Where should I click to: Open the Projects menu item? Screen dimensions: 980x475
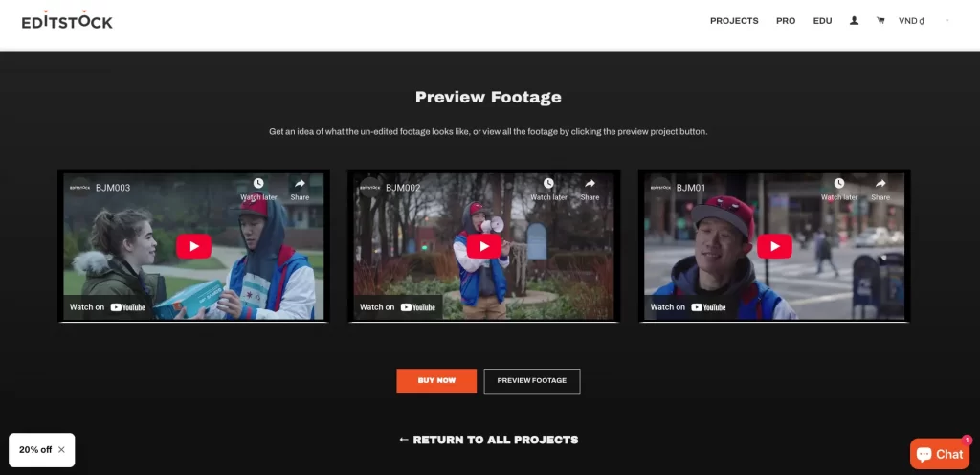pyautogui.click(x=734, y=21)
